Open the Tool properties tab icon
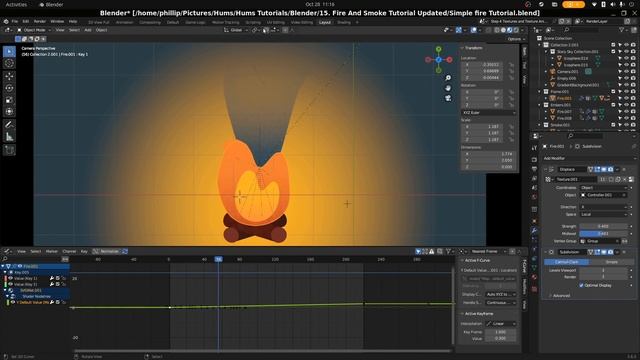Screen dimensions: 640x360 point(534,148)
